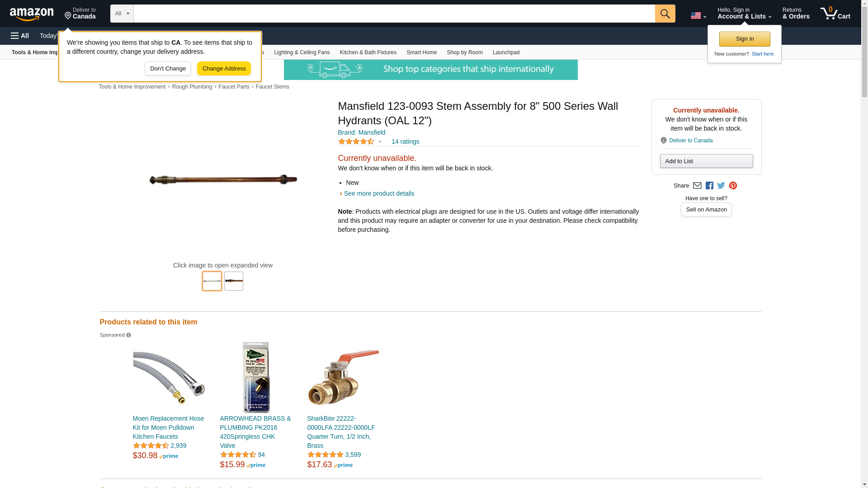Share via email envelope icon
868x488 pixels.
[697, 186]
